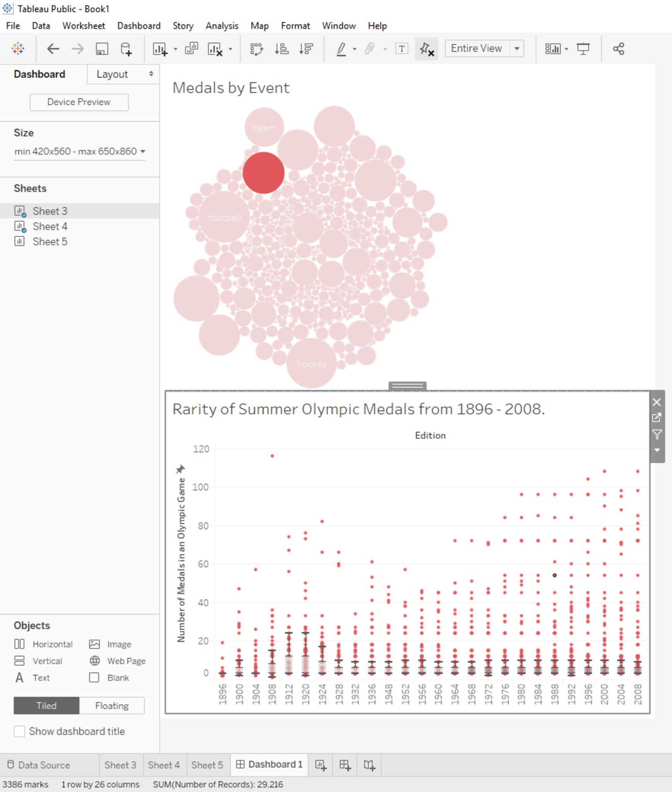Go to the Data Source tab
This screenshot has height=792, width=672.
[x=39, y=765]
